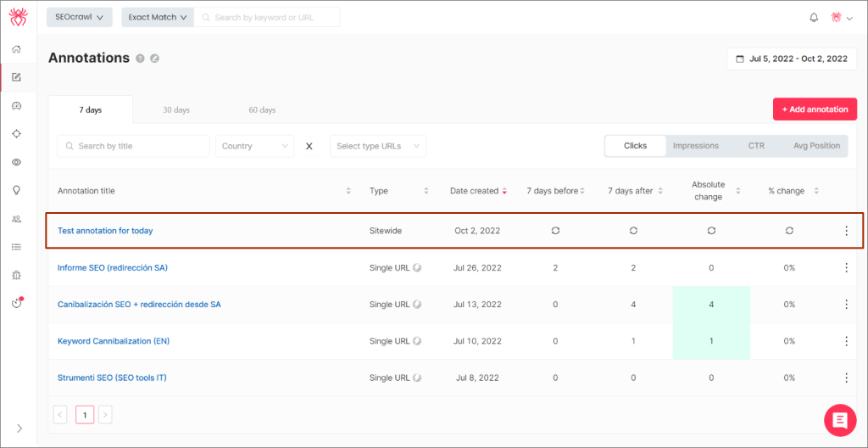Switch to the 30 days tab
This screenshot has width=868, height=448.
(x=176, y=109)
